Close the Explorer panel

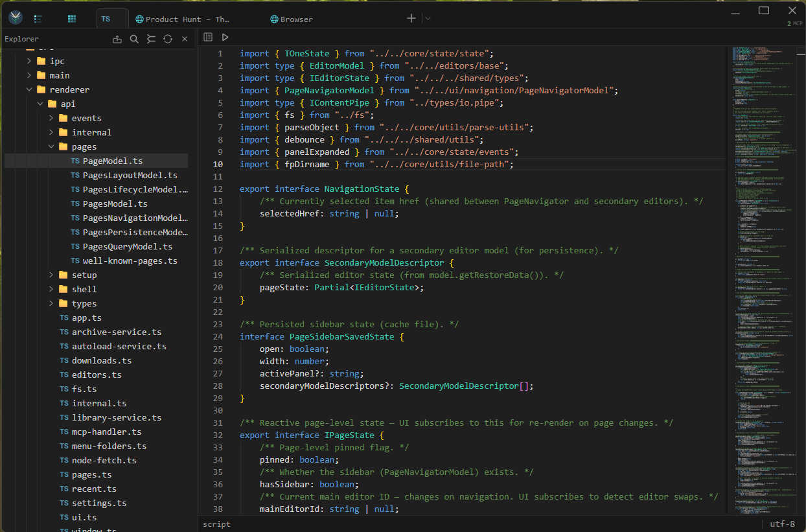(185, 39)
